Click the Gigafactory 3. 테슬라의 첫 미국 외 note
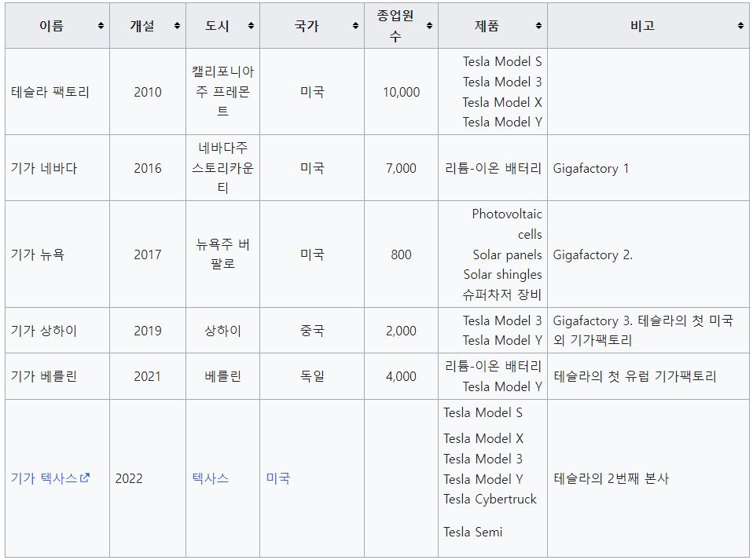Viewport: 753px width, 560px height. click(643, 330)
